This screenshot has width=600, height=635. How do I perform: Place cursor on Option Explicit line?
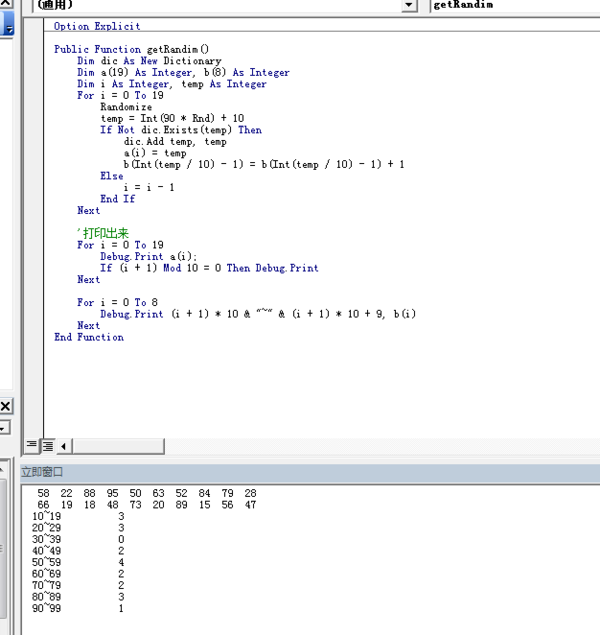[97, 26]
